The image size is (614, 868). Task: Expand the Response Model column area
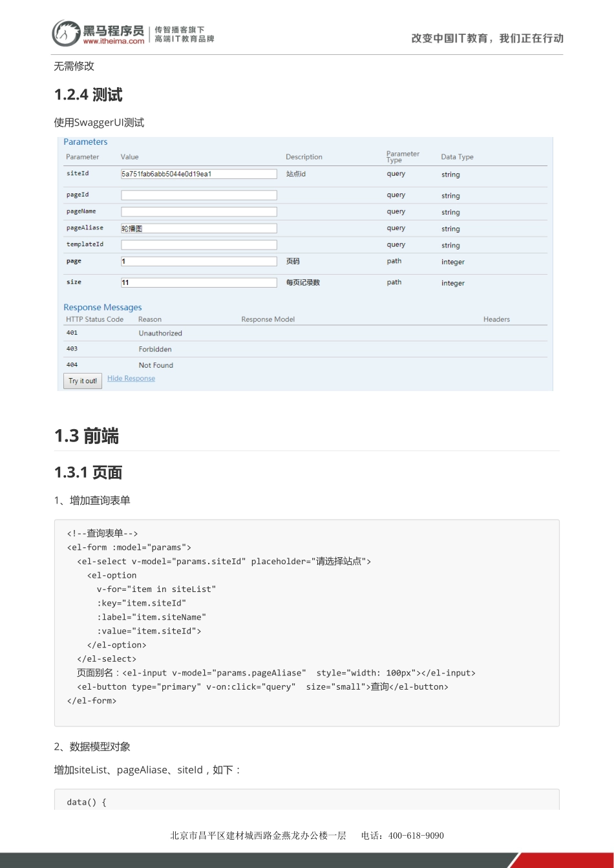click(x=268, y=319)
